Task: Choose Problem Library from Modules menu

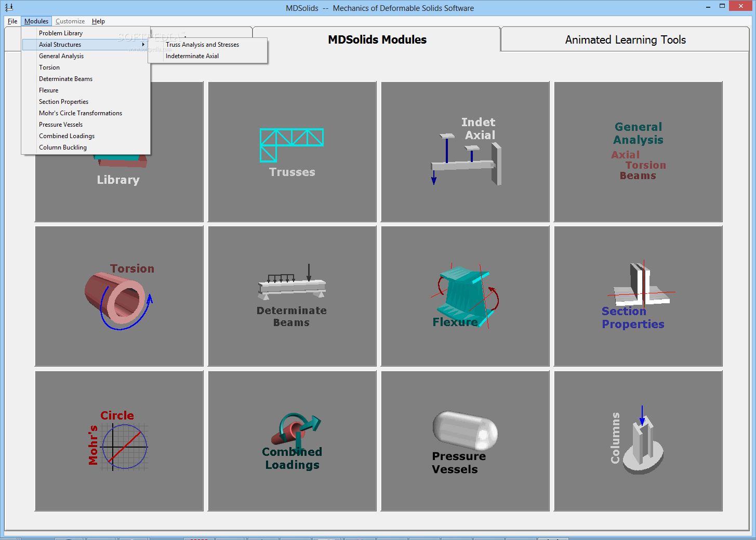Action: click(x=86, y=33)
